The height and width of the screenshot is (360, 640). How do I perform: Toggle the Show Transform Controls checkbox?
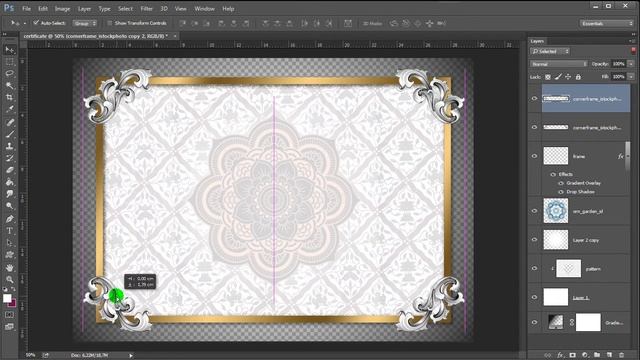(x=109, y=23)
